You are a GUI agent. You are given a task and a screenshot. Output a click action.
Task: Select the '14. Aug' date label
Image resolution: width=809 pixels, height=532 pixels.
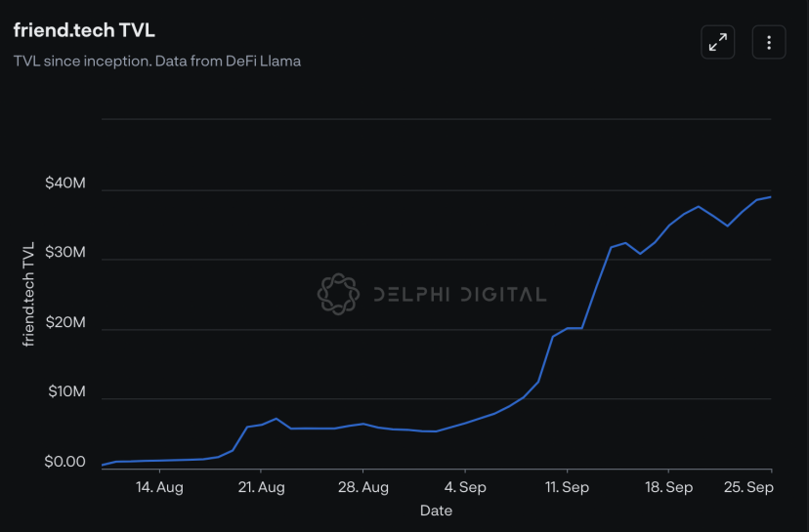pyautogui.click(x=159, y=487)
